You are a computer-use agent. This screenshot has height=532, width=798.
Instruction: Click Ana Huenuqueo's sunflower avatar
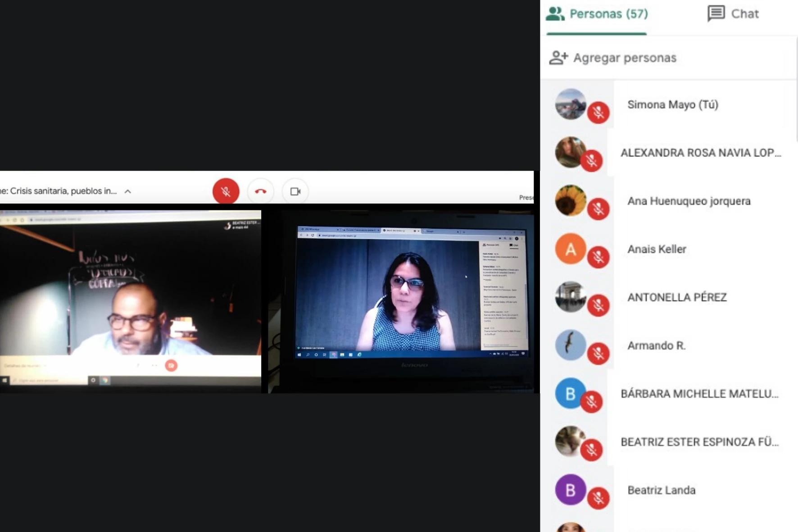pyautogui.click(x=570, y=200)
